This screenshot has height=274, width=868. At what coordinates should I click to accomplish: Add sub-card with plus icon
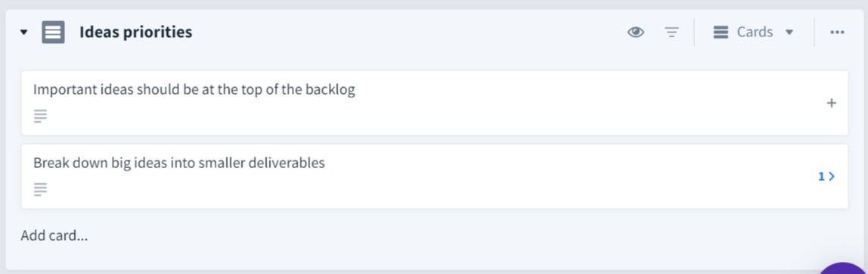click(x=831, y=103)
